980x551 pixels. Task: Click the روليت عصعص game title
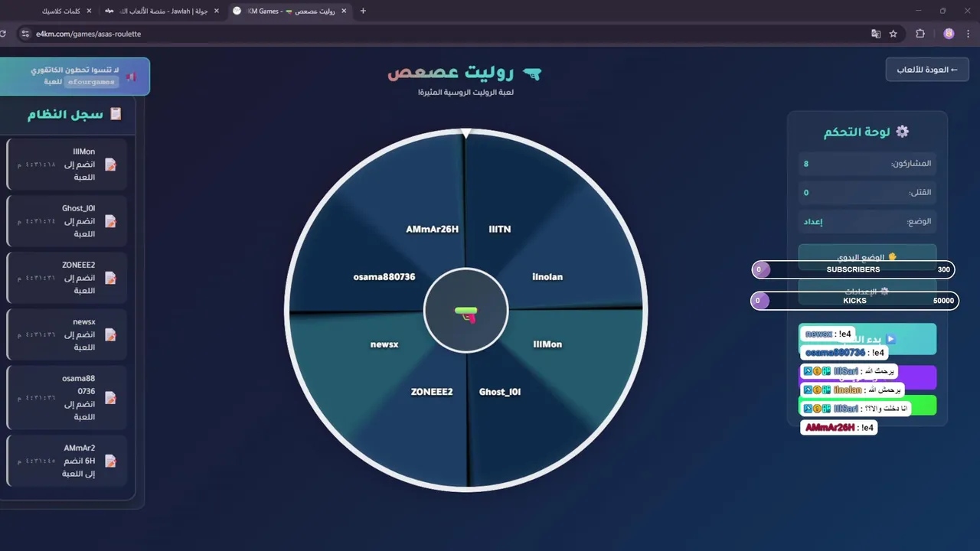[449, 73]
